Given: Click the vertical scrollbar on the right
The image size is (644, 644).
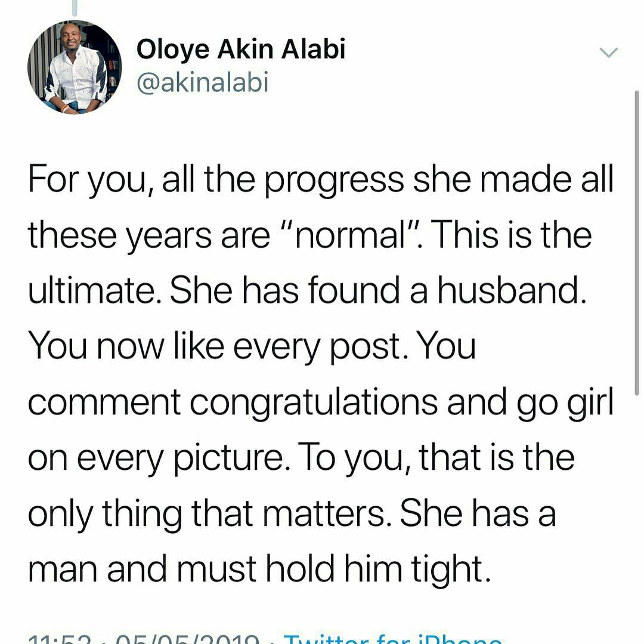Looking at the screenshot, I should [x=637, y=242].
